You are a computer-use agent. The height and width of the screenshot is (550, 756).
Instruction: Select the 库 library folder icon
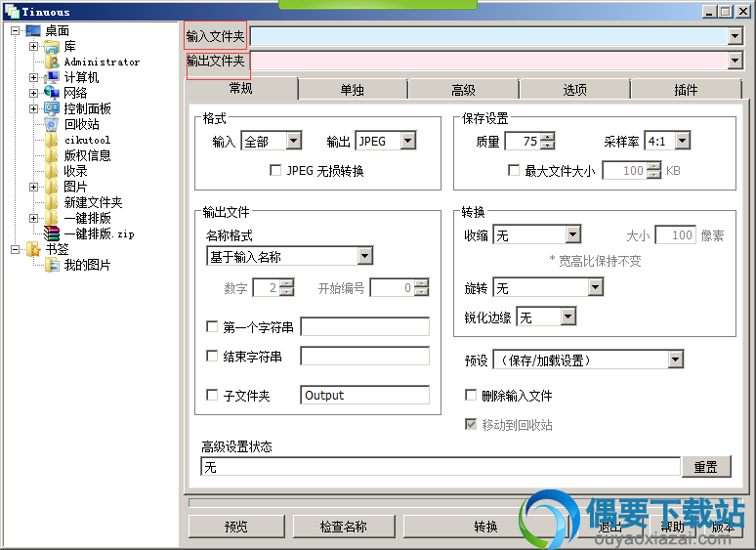[x=52, y=47]
